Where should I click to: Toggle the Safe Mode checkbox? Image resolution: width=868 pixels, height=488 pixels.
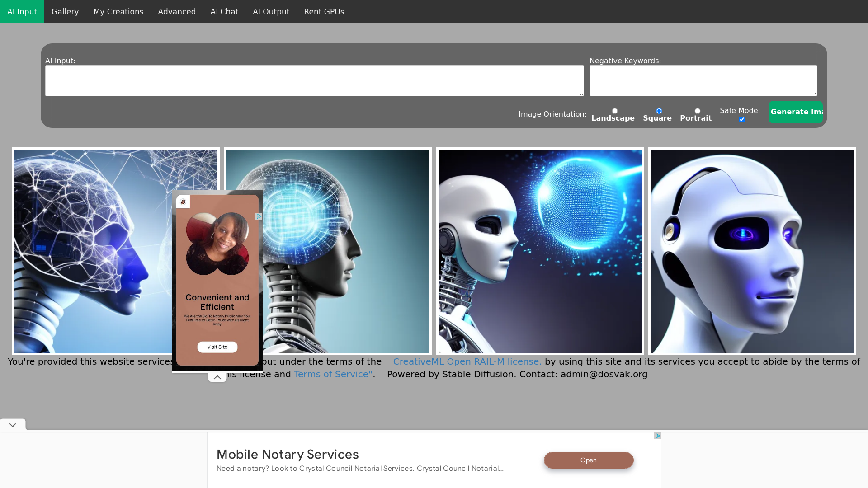click(x=742, y=119)
